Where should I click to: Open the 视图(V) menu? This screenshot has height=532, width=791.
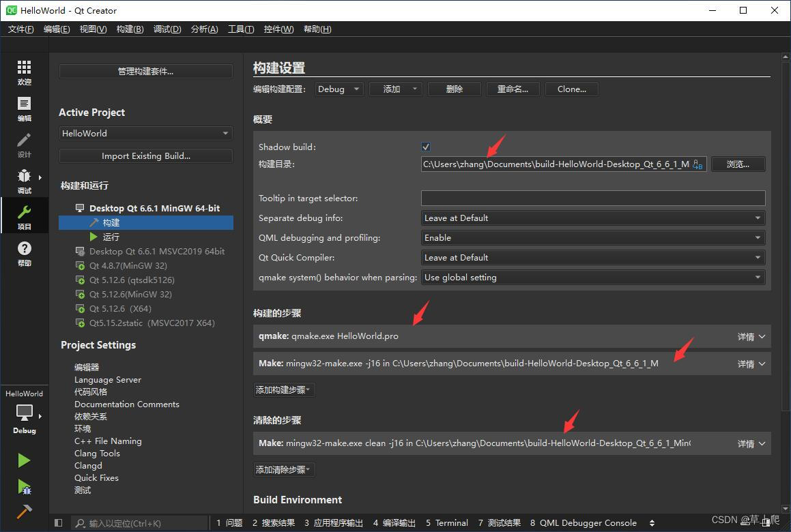pyautogui.click(x=93, y=29)
